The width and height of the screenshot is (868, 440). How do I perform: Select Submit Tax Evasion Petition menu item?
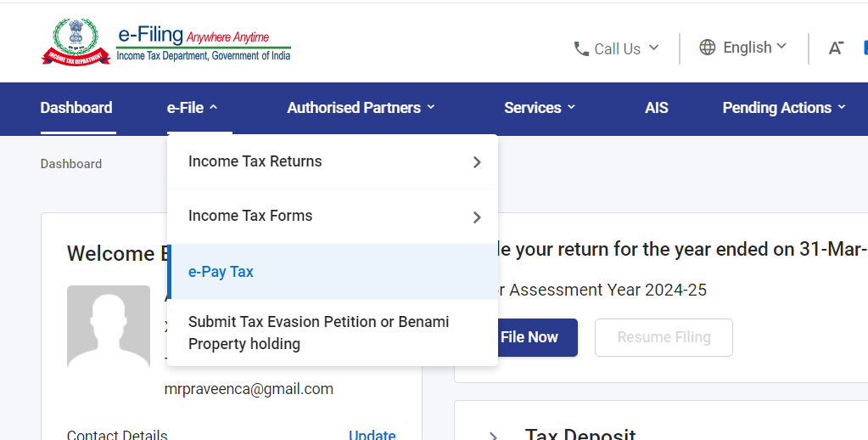(318, 333)
